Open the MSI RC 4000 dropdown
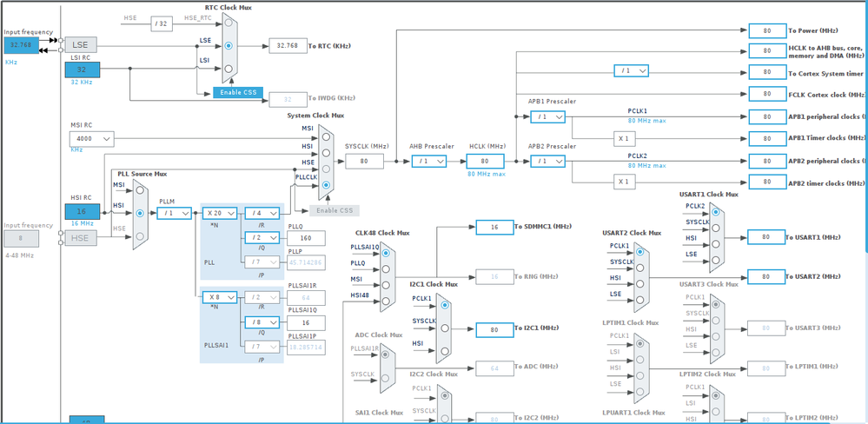868x424 pixels. click(x=92, y=139)
